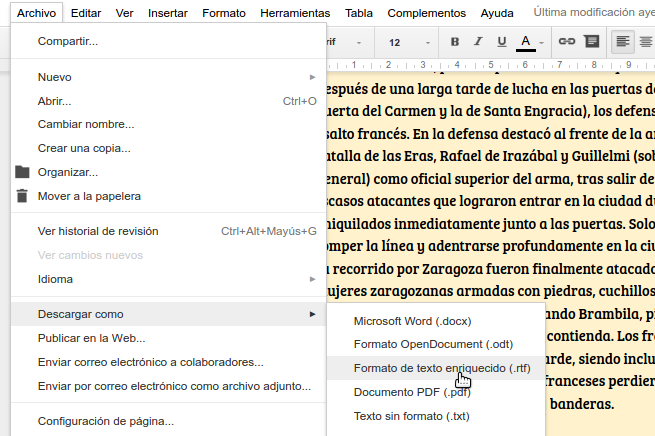Choose Crear una copia...

[169, 148]
